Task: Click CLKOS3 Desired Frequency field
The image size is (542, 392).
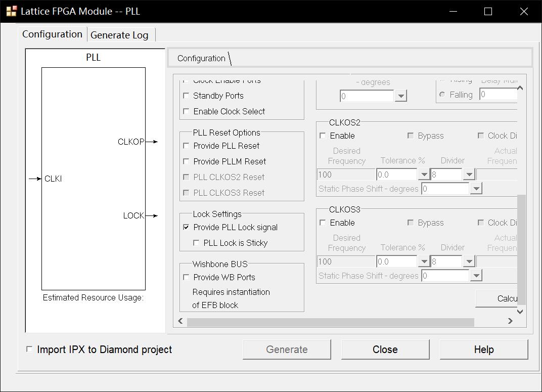Action: click(x=346, y=262)
